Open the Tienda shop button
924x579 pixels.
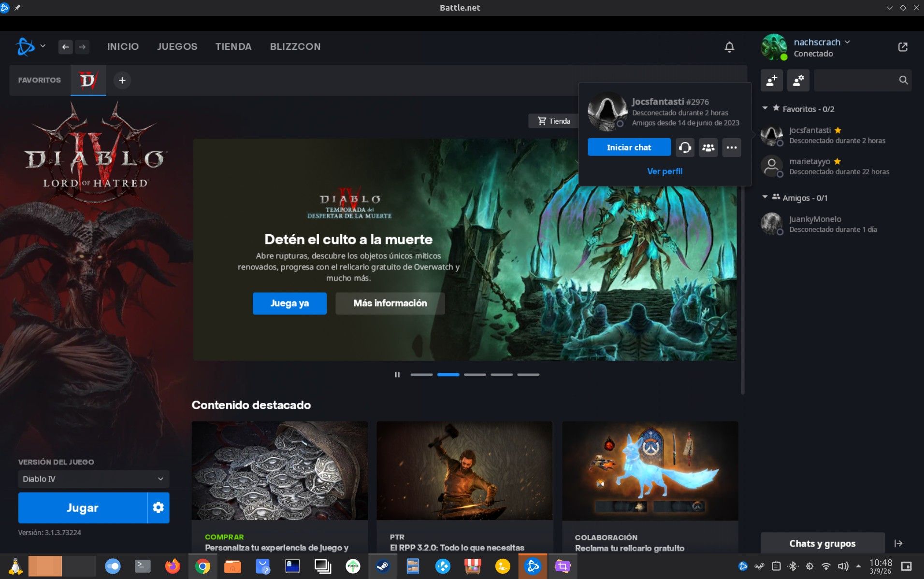pyautogui.click(x=554, y=121)
